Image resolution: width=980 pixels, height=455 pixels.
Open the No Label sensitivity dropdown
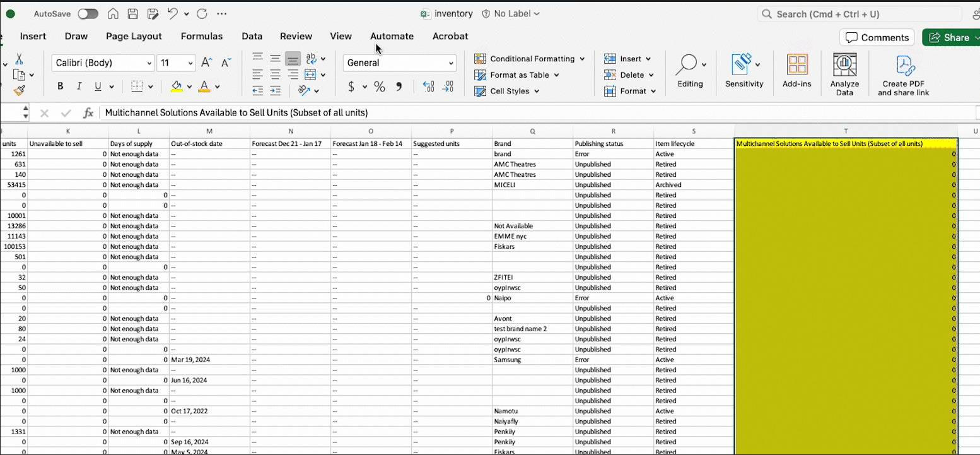click(511, 14)
